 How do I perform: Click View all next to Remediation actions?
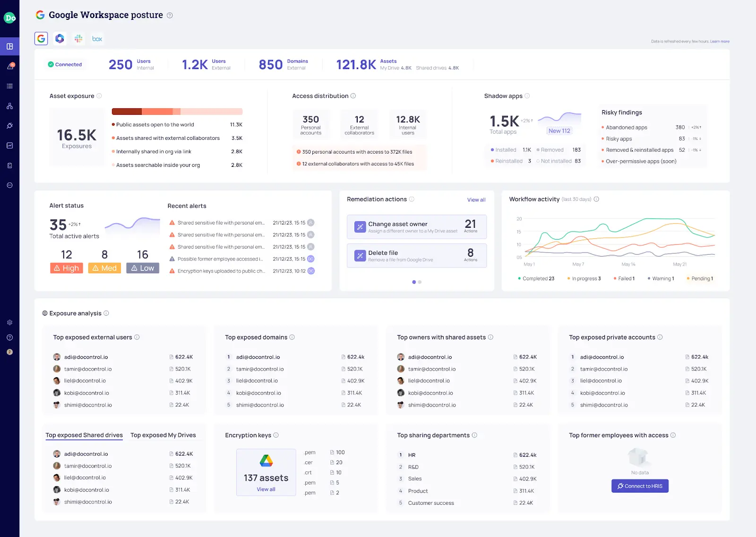coord(476,199)
